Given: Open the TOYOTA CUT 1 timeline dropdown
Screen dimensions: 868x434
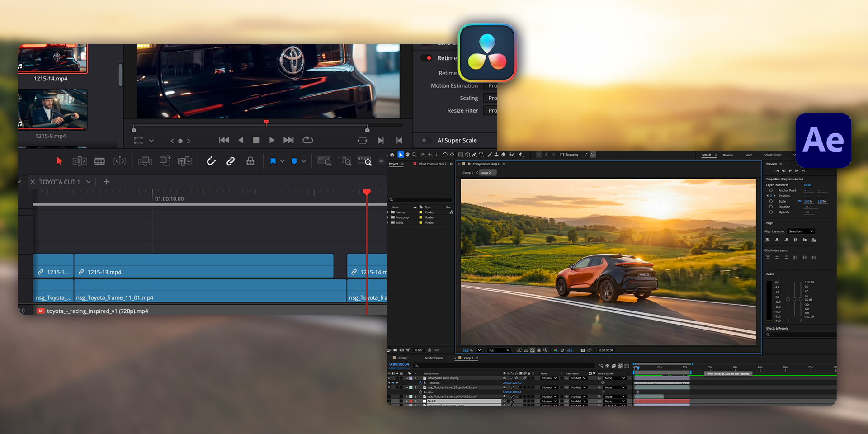Looking at the screenshot, I should tap(89, 182).
